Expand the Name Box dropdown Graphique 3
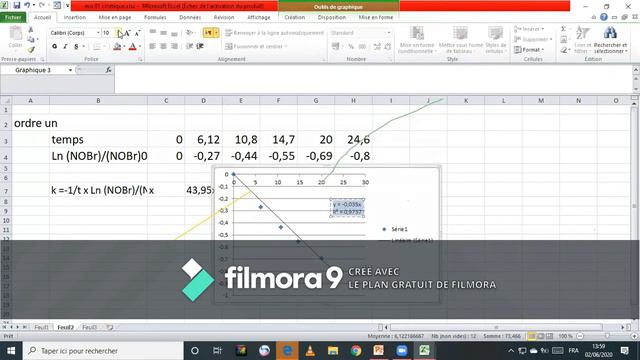This screenshot has height=360, width=640. [x=70, y=70]
